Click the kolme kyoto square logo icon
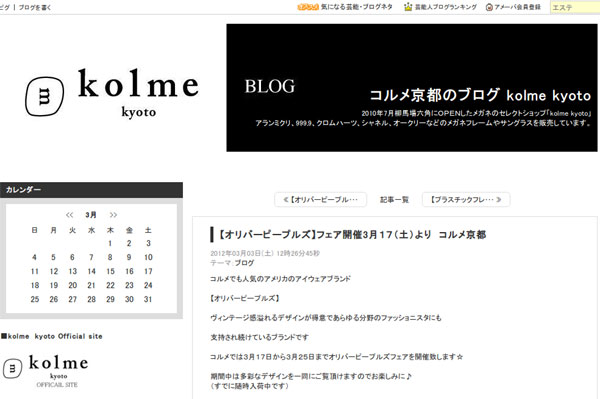This screenshot has width=600, height=399. point(44,96)
